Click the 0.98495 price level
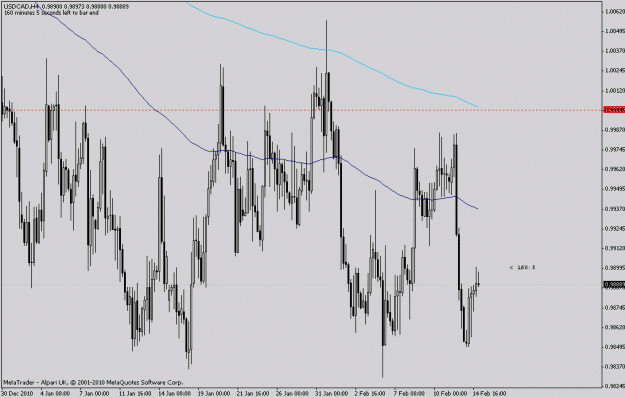The image size is (625, 398). [x=615, y=347]
